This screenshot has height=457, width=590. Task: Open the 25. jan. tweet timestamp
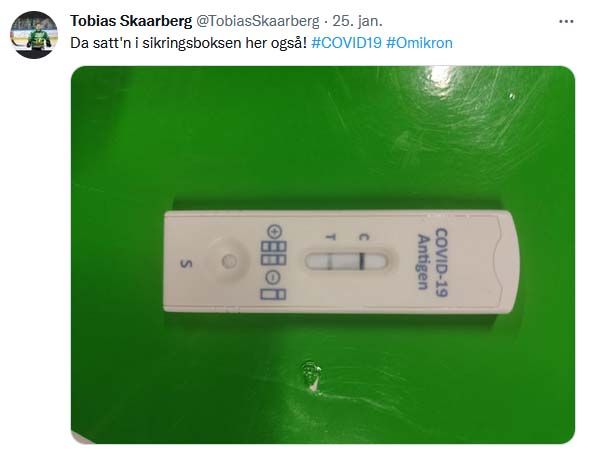click(x=357, y=21)
